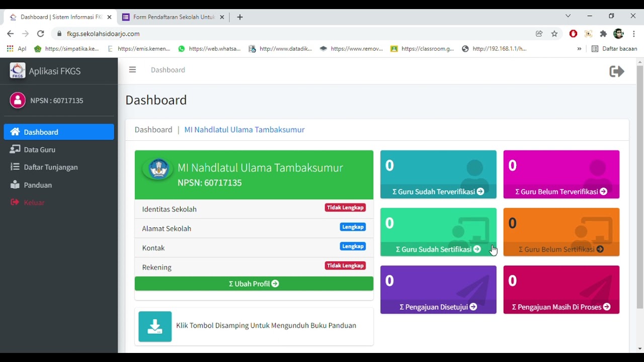The image size is (644, 362).
Task: Click the Opera extension icon
Action: 573,34
